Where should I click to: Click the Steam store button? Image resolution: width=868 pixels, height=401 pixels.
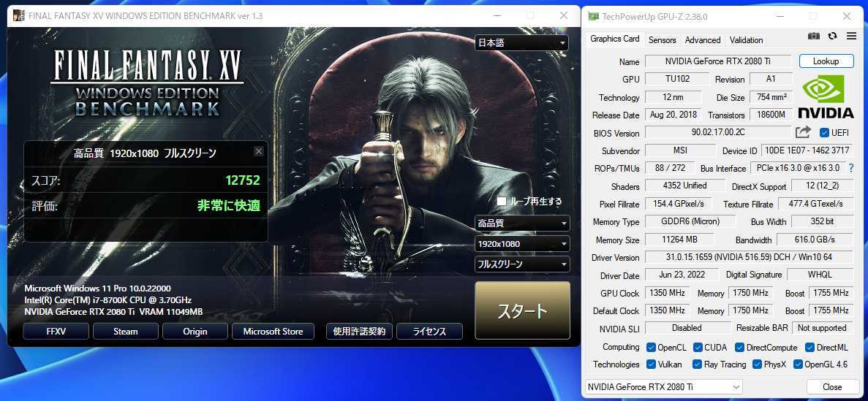tap(126, 332)
